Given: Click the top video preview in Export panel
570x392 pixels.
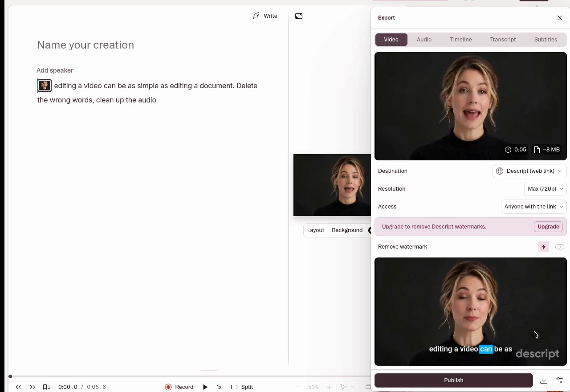Looking at the screenshot, I should 471,106.
